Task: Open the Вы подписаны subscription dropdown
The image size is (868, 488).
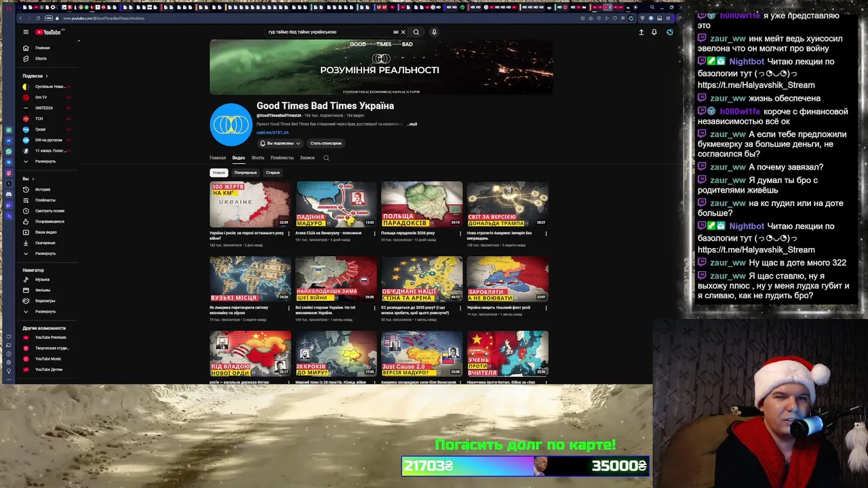Action: point(280,144)
